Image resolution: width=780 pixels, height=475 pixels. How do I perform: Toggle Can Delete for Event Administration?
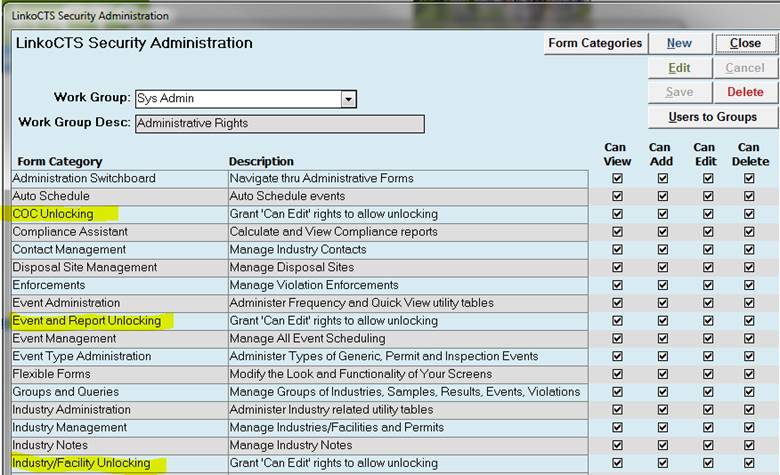point(749,303)
